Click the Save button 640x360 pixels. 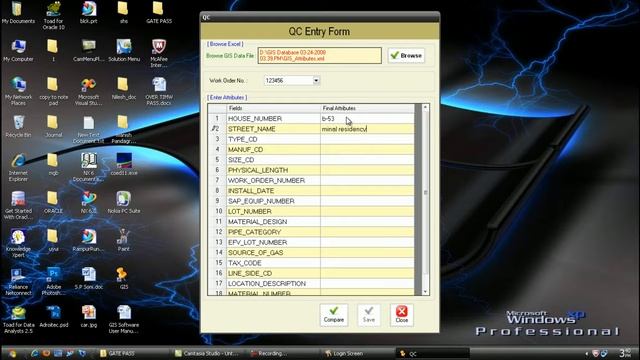[x=369, y=315]
